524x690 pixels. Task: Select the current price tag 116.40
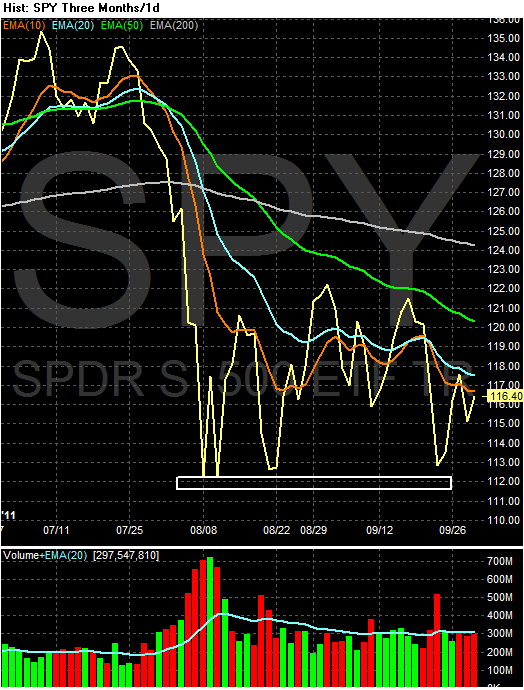506,396
